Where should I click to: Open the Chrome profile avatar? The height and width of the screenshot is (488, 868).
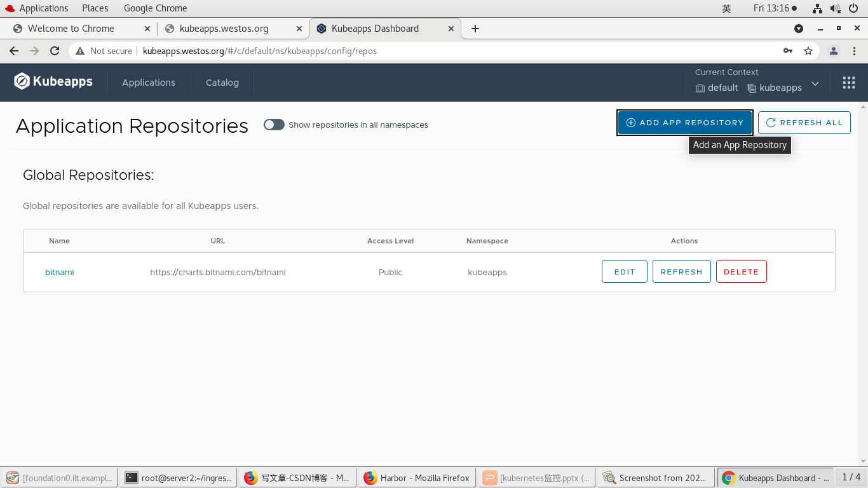[x=834, y=51]
